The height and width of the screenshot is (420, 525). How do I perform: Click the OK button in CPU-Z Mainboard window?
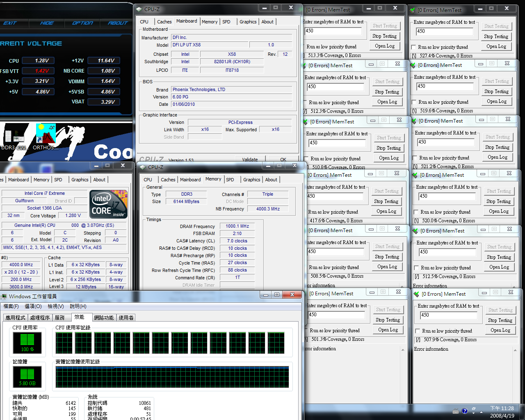click(283, 160)
